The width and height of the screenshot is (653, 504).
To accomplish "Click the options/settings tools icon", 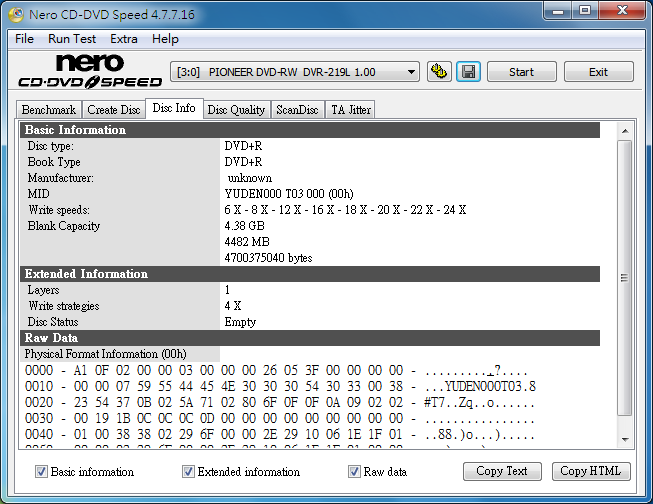I will (x=439, y=72).
